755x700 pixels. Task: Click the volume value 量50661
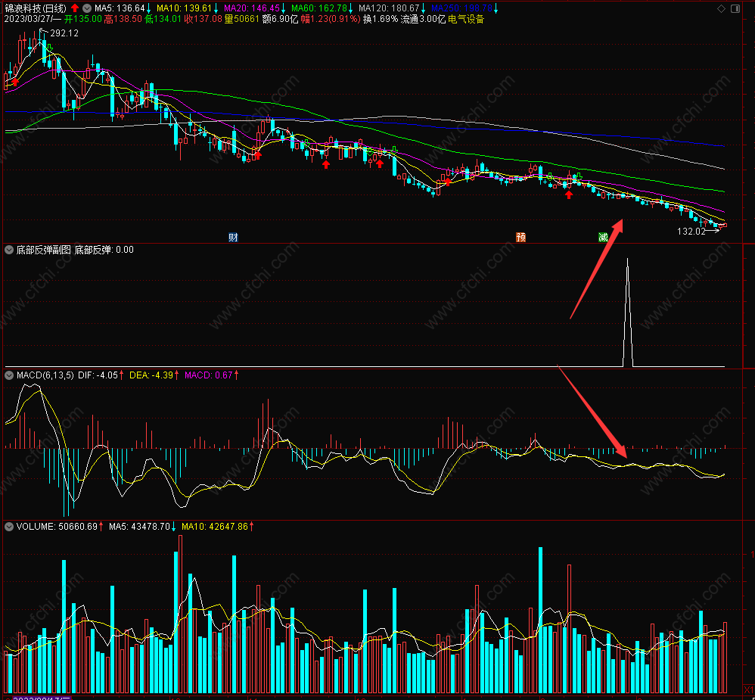[x=242, y=19]
